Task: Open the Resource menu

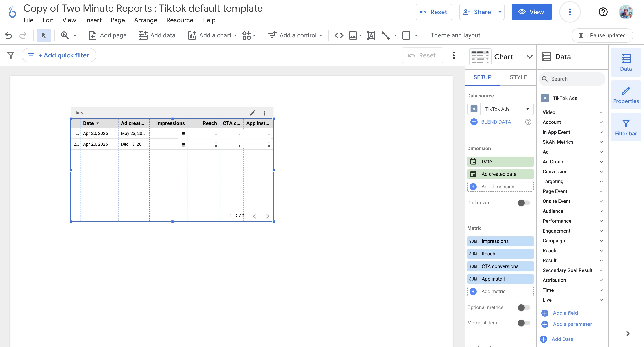Action: [180, 20]
